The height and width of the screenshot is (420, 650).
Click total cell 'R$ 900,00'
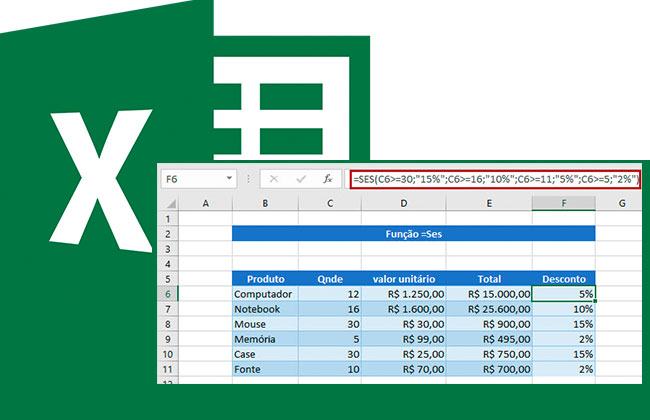click(x=489, y=324)
